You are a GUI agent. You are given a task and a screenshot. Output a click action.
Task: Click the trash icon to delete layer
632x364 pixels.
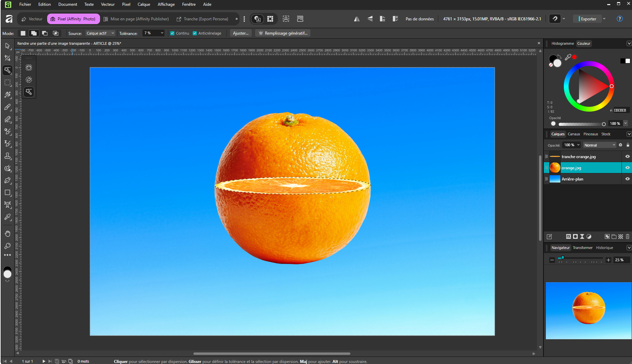pos(628,236)
